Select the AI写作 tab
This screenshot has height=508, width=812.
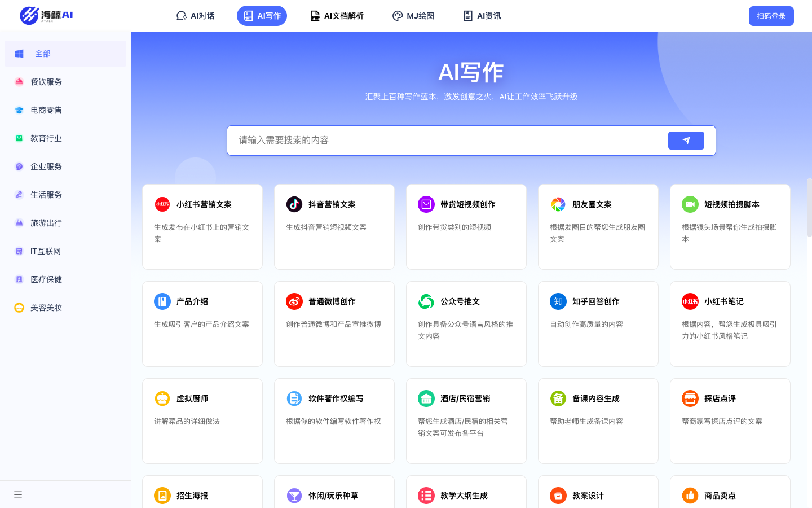[262, 16]
